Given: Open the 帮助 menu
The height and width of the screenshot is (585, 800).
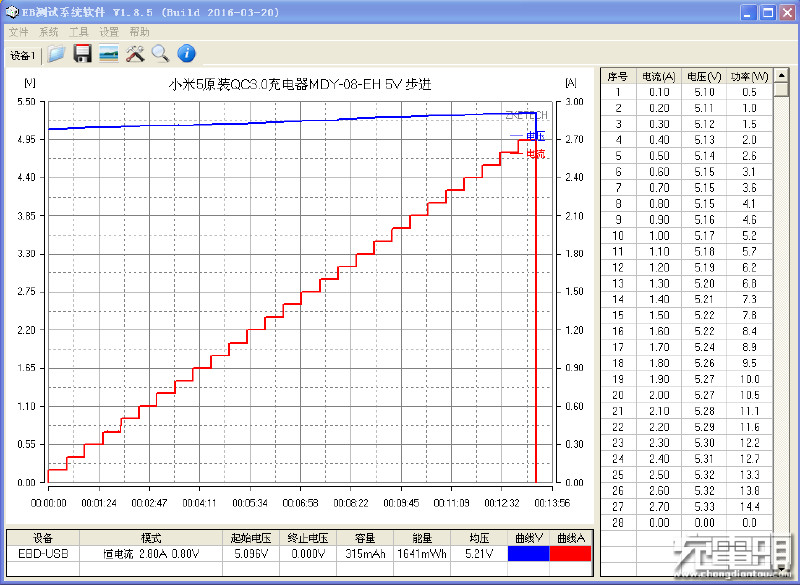Looking at the screenshot, I should pos(139,32).
